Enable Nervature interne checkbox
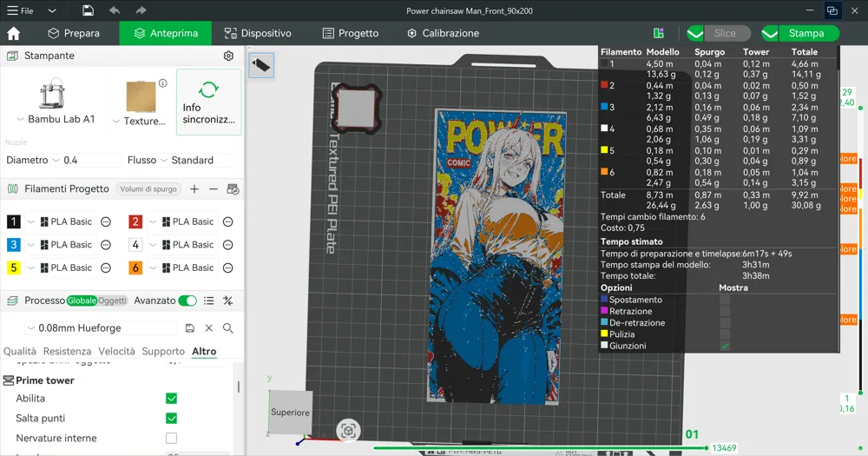This screenshot has width=868, height=456. click(x=171, y=439)
